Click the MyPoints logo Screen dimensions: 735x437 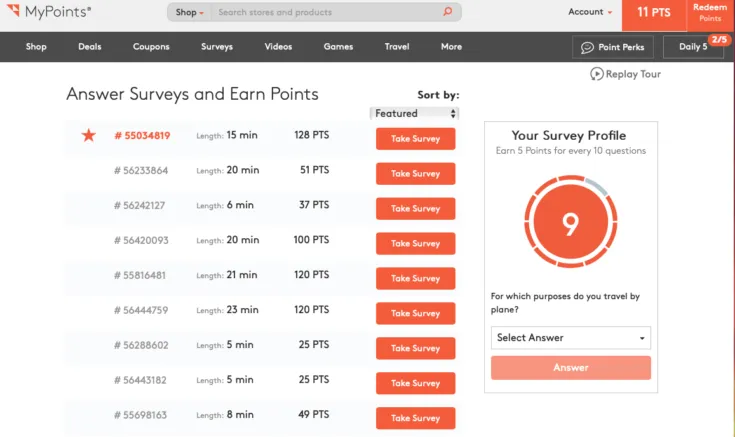pyautogui.click(x=49, y=13)
